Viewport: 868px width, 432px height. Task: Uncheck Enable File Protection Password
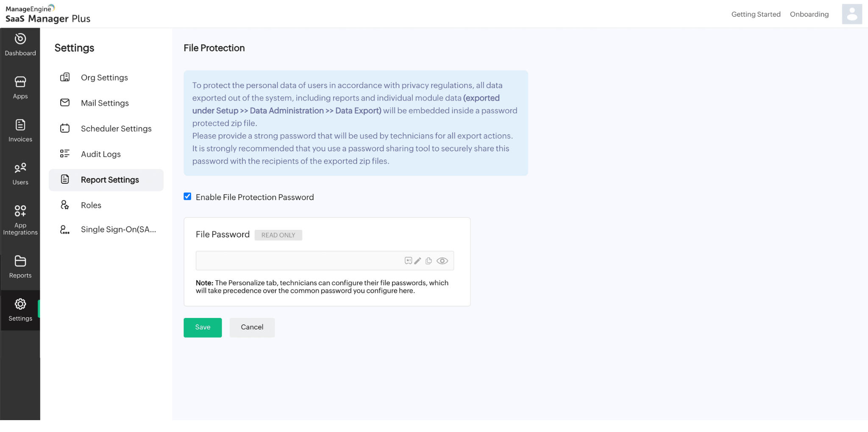[x=187, y=196]
